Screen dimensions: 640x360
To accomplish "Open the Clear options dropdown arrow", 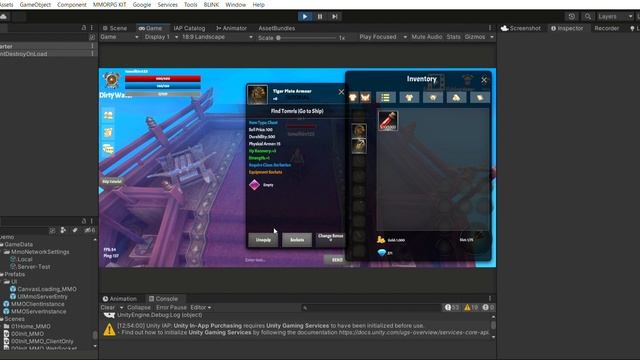I will click(x=121, y=307).
